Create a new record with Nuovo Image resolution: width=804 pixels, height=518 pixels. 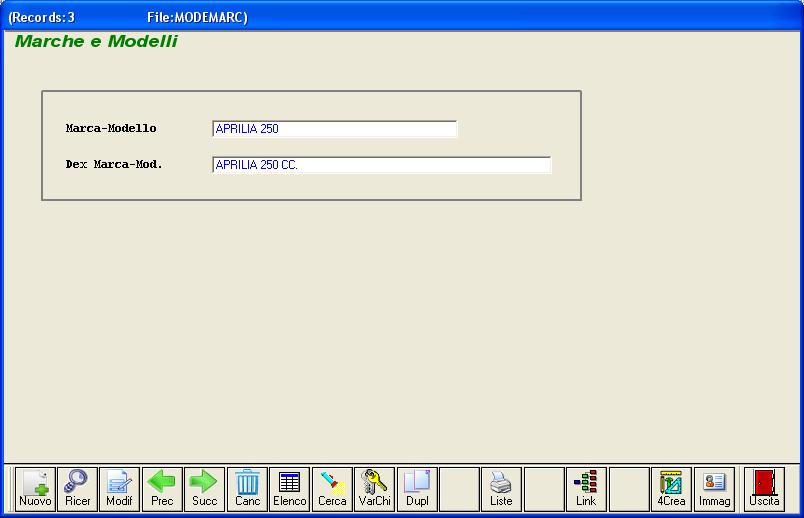pyautogui.click(x=35, y=489)
